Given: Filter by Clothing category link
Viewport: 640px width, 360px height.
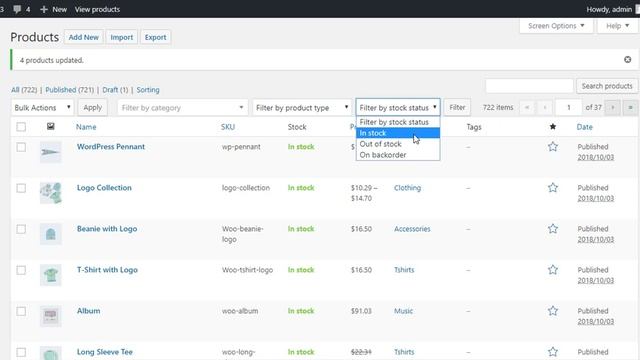Looking at the screenshot, I should coord(407,188).
